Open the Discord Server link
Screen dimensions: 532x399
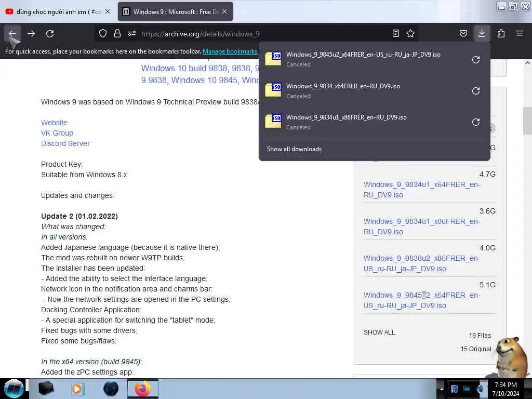point(65,143)
